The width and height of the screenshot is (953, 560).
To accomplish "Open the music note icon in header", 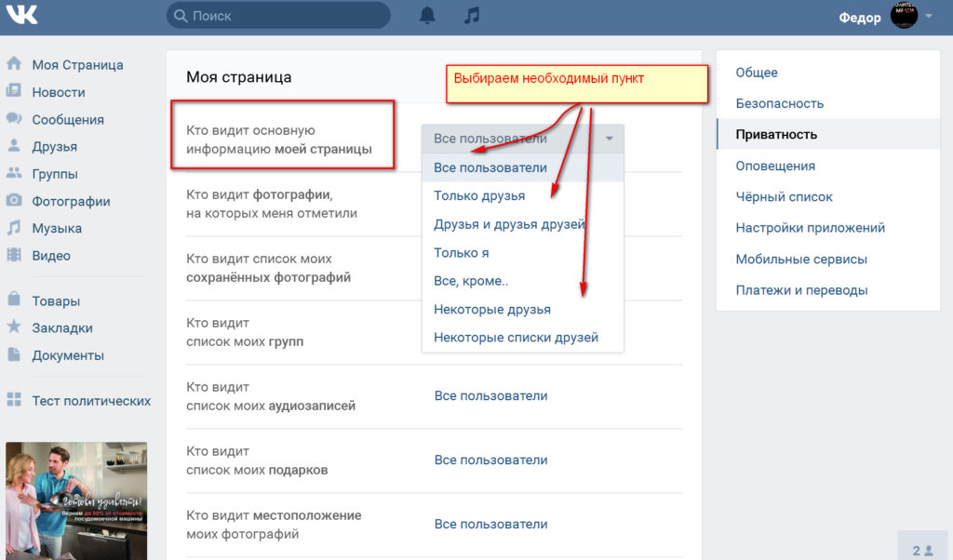I will (472, 15).
